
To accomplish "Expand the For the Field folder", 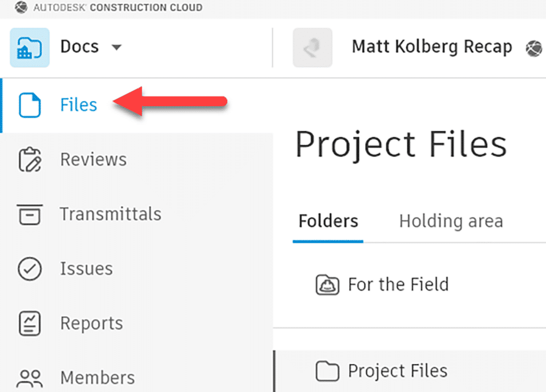I will [x=398, y=284].
